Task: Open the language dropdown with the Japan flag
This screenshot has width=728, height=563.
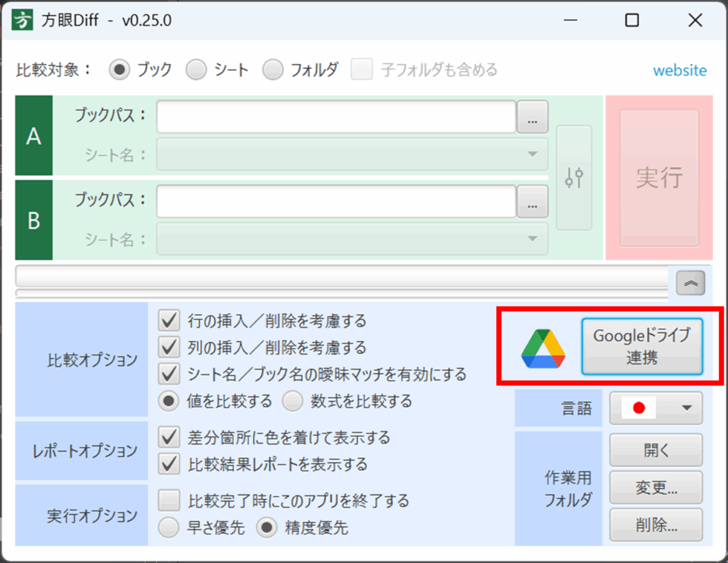Action: point(655,408)
